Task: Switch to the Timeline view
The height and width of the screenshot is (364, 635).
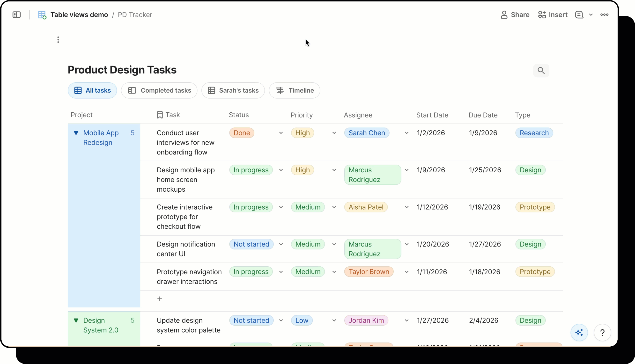Action: pos(294,90)
